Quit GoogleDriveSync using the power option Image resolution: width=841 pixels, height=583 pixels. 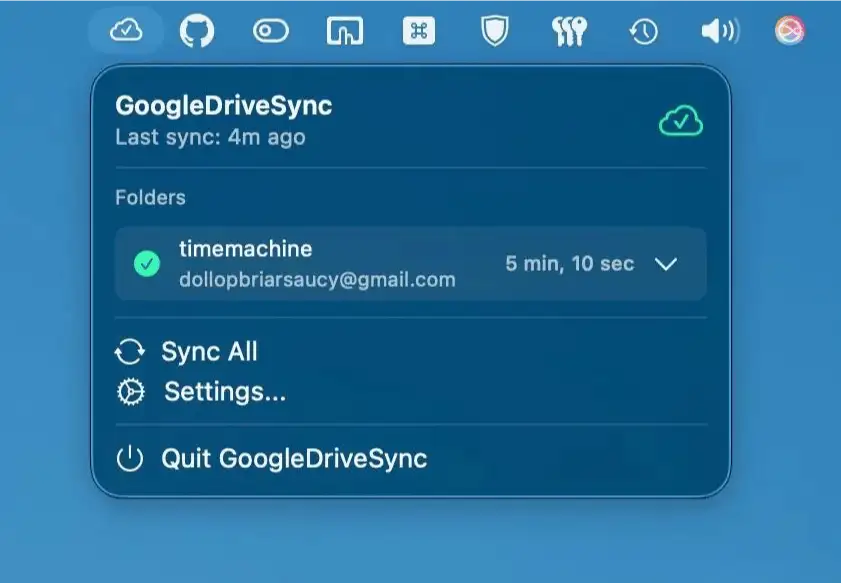pos(293,459)
